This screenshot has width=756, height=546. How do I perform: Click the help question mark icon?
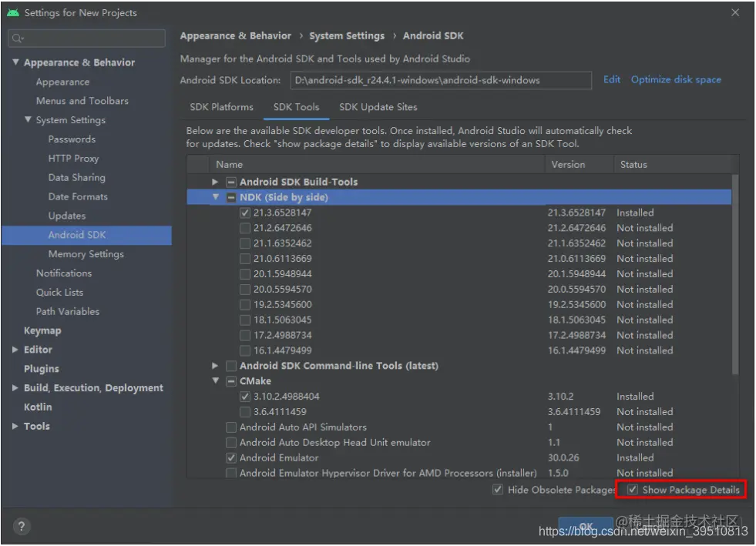click(22, 526)
